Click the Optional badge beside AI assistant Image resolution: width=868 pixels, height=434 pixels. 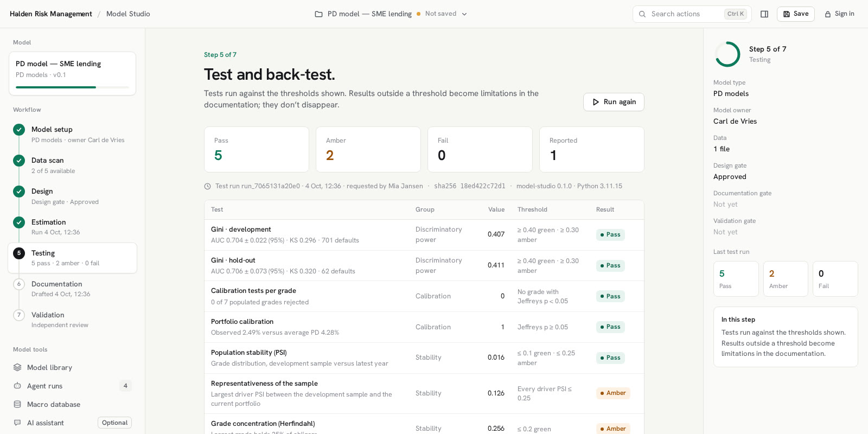click(114, 423)
